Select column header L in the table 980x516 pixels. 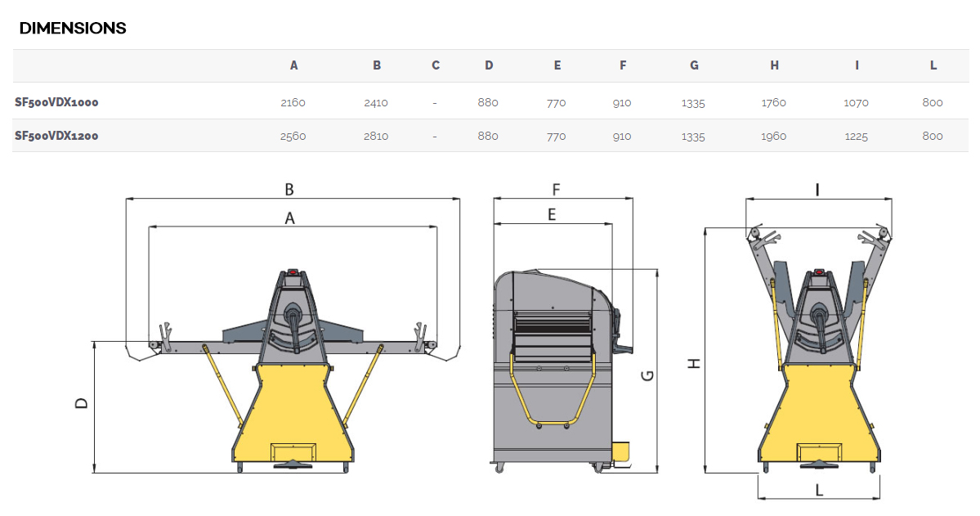point(933,65)
